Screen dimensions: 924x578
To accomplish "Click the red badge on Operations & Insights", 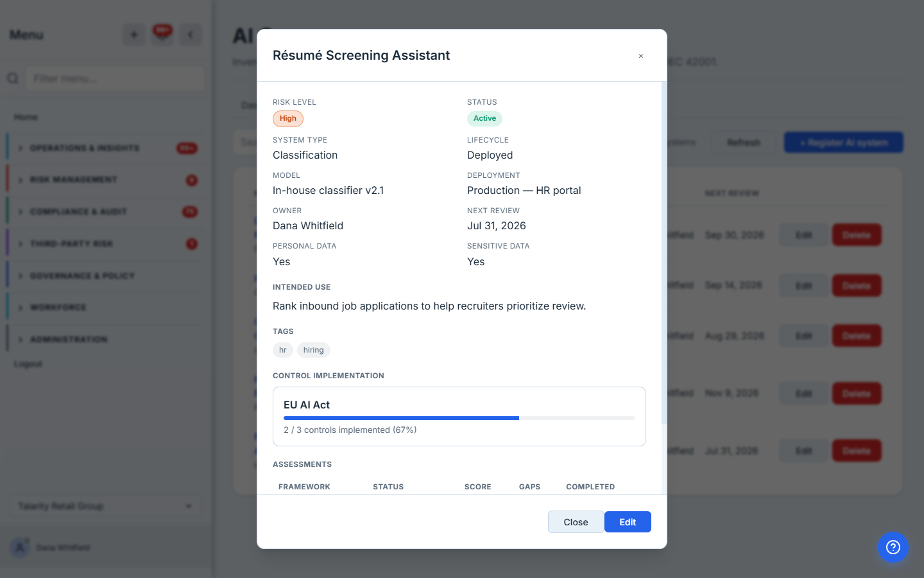I will pyautogui.click(x=187, y=148).
